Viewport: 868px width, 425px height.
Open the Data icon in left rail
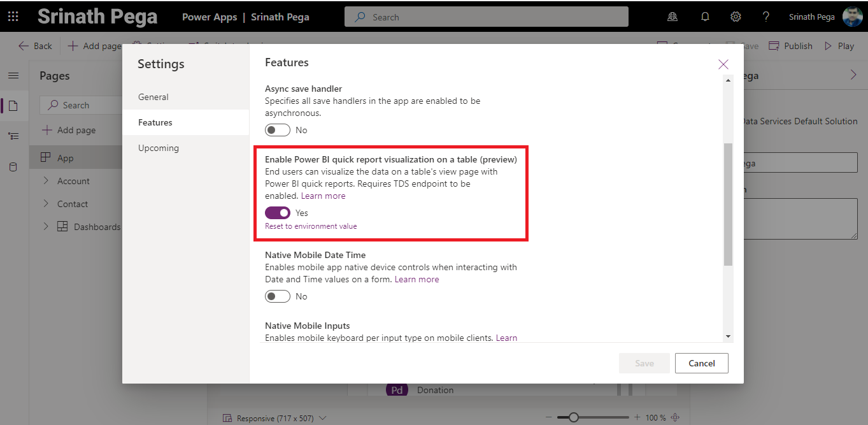coord(13,167)
